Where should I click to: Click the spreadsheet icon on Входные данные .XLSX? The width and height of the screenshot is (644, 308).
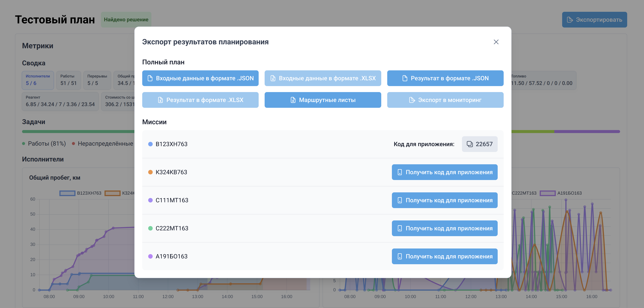coord(273,78)
